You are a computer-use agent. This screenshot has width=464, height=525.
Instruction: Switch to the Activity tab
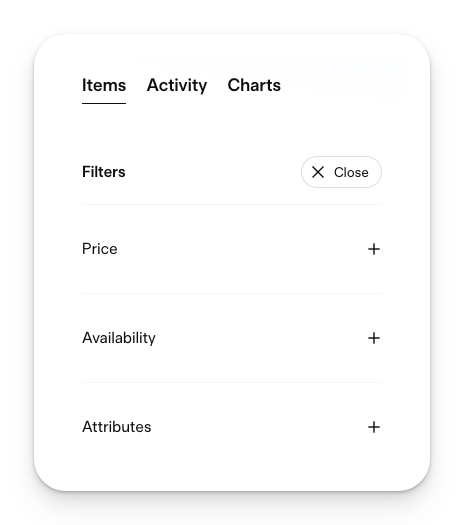pos(177,85)
